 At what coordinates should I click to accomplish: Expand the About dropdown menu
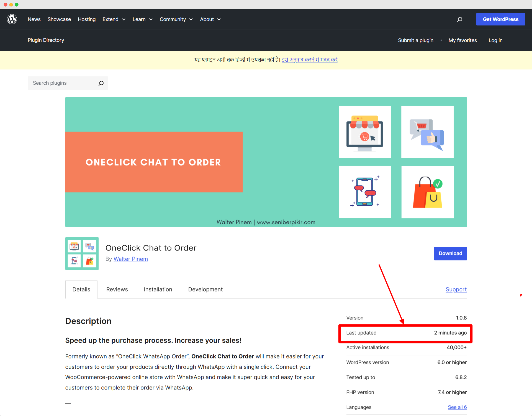point(210,19)
